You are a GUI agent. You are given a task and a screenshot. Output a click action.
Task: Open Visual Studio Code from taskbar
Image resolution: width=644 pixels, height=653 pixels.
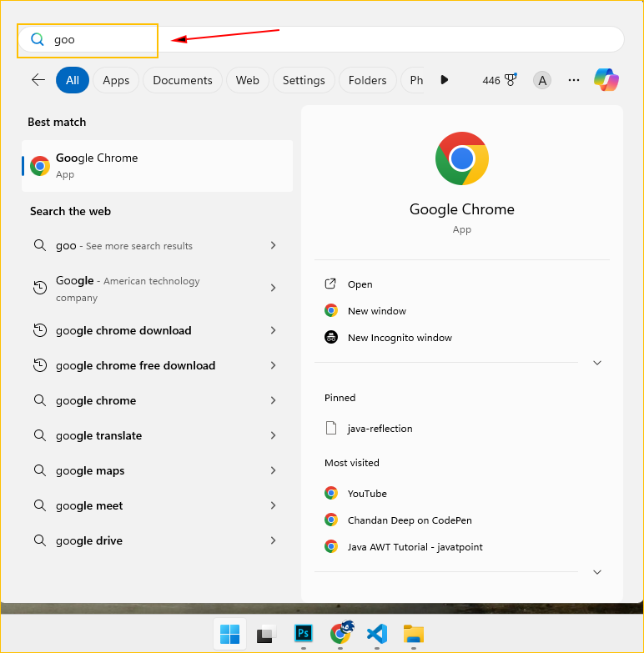tap(376, 634)
